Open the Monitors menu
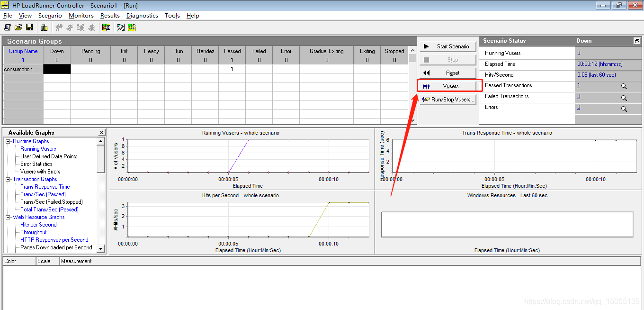 tap(81, 15)
